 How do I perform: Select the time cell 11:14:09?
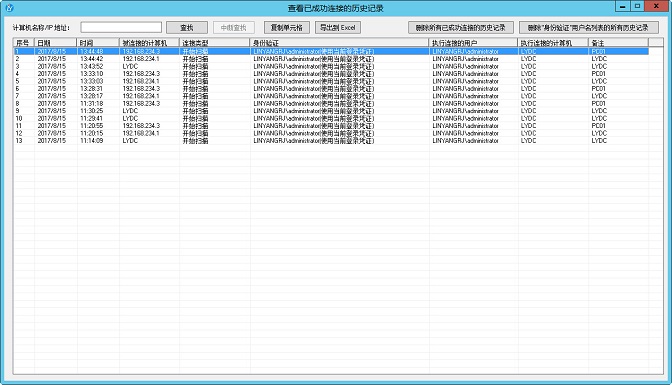click(x=91, y=141)
